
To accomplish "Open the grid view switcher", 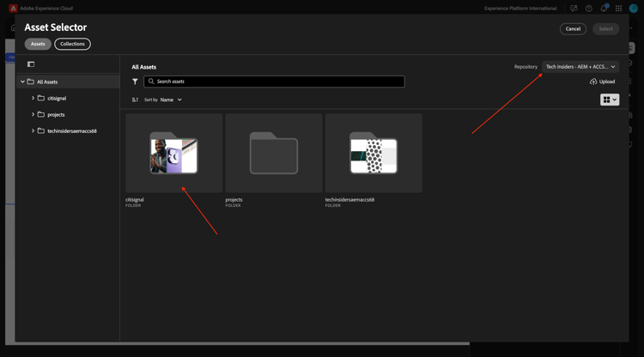I will coord(610,100).
